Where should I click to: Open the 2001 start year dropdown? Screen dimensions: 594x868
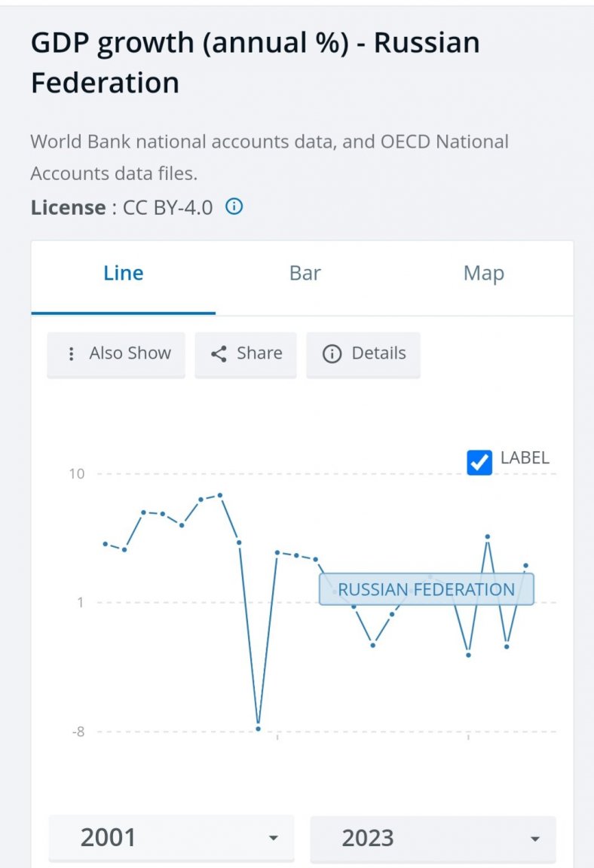(171, 838)
